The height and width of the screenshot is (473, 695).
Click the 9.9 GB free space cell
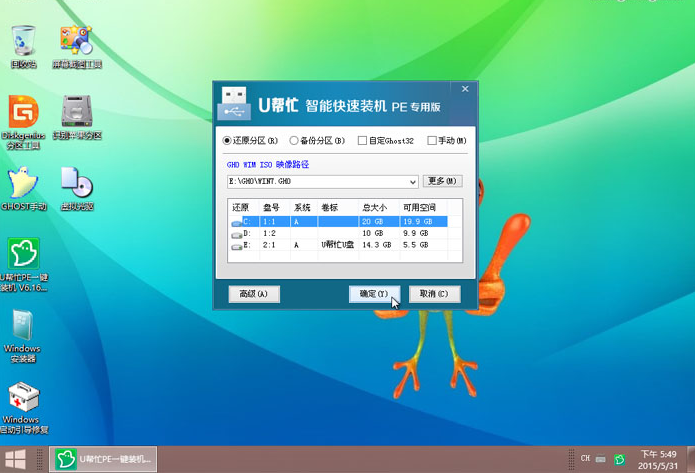tap(416, 233)
